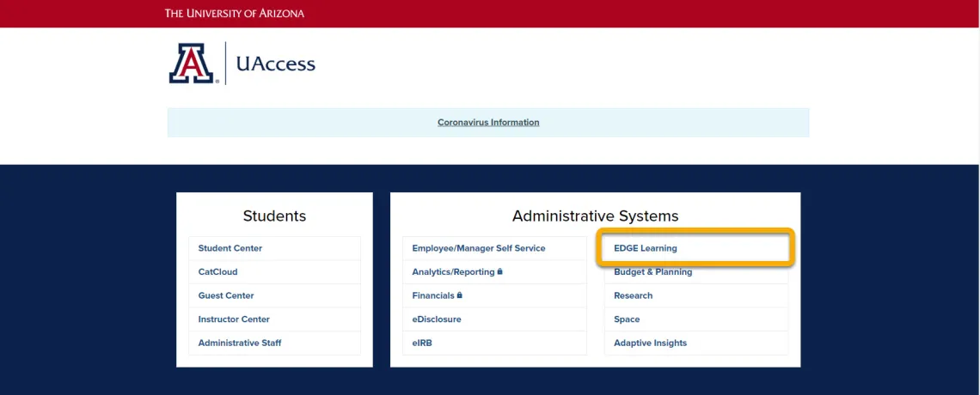This screenshot has width=980, height=395.
Task: Open Employee/Manager Self Service
Action: [x=478, y=248]
